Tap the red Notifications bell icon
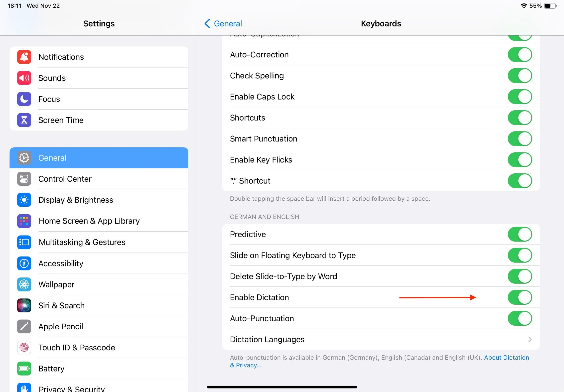The height and width of the screenshot is (392, 564). point(24,57)
